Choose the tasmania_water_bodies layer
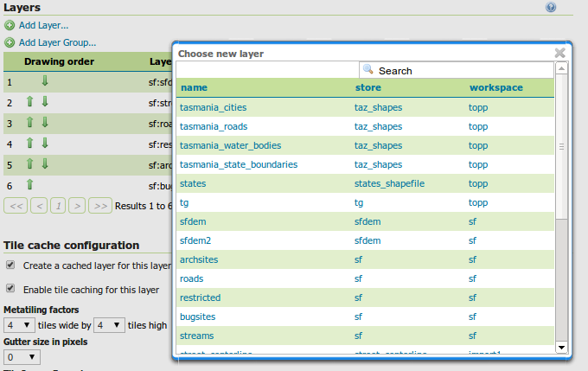The image size is (588, 371). [230, 145]
